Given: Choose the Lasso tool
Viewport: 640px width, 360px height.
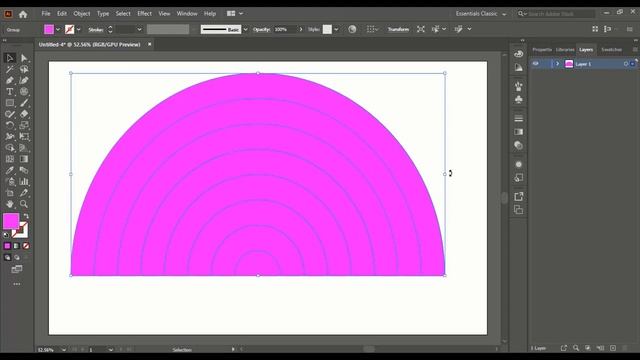Looking at the screenshot, I should click(24, 69).
